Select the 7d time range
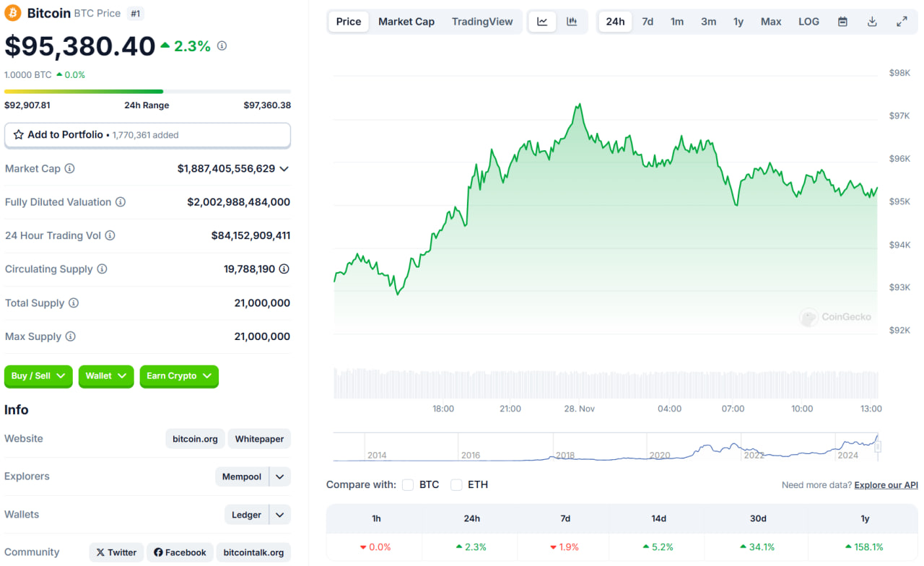 point(648,22)
